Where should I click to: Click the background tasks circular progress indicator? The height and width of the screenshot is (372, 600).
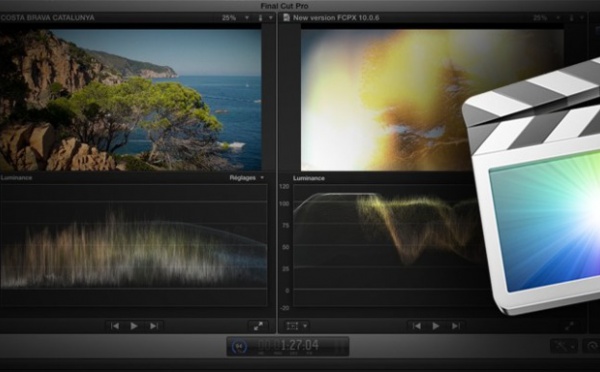point(240,346)
